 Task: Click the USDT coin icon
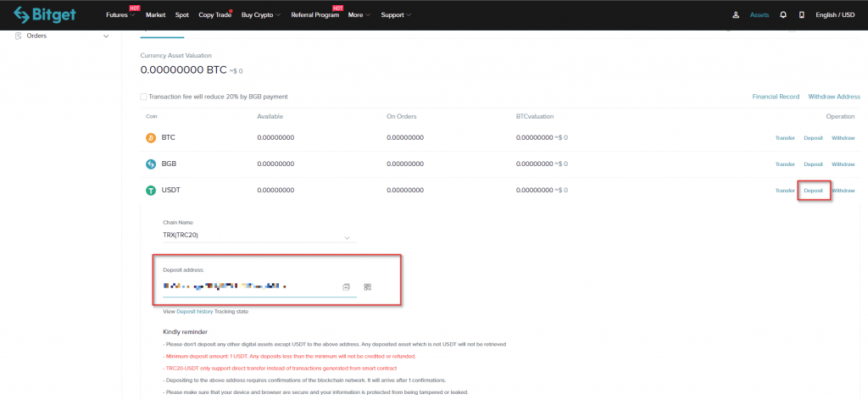click(151, 191)
